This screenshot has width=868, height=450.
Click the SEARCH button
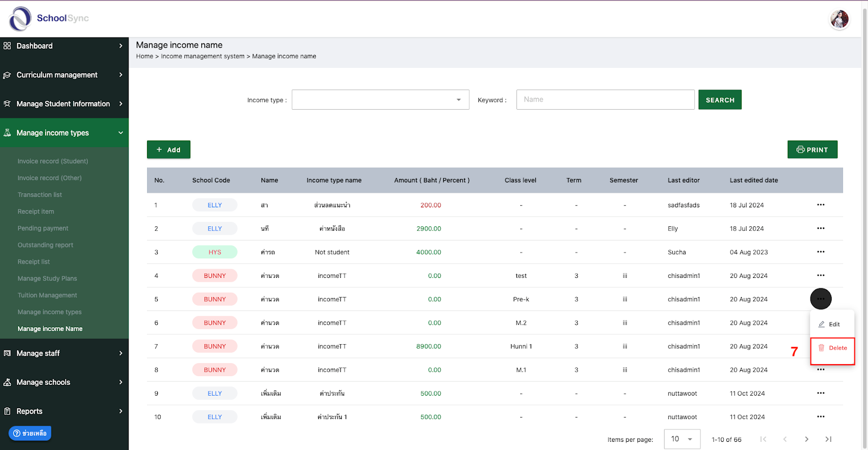(x=720, y=100)
